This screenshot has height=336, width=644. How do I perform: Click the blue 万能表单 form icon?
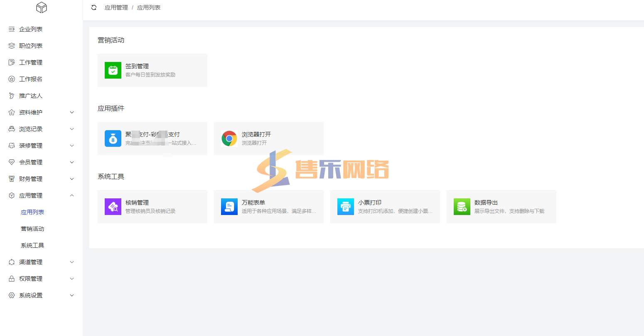(x=229, y=207)
